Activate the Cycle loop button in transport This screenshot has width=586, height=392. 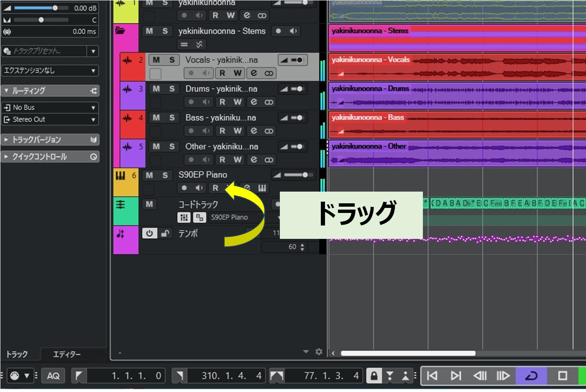click(x=531, y=376)
